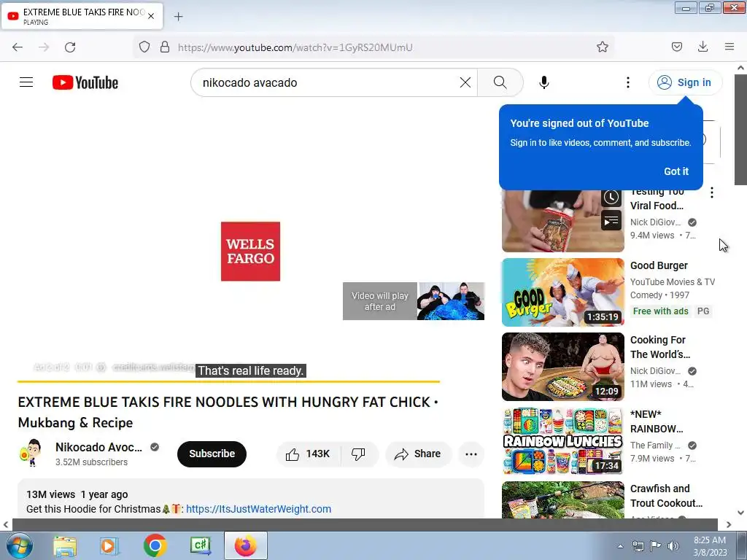Viewport: 747px width, 560px height.
Task: Open options menu for Viral Food video
Action: [712, 192]
